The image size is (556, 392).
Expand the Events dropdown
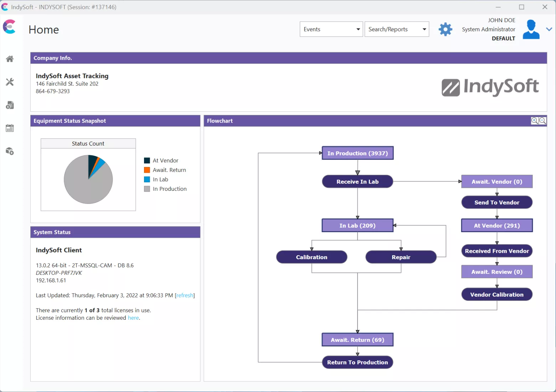(x=331, y=29)
